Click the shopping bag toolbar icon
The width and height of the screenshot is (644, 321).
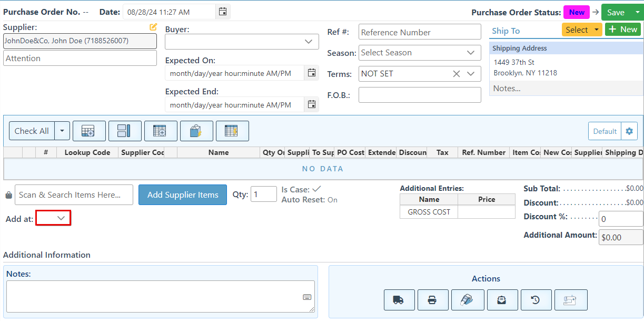(x=196, y=131)
